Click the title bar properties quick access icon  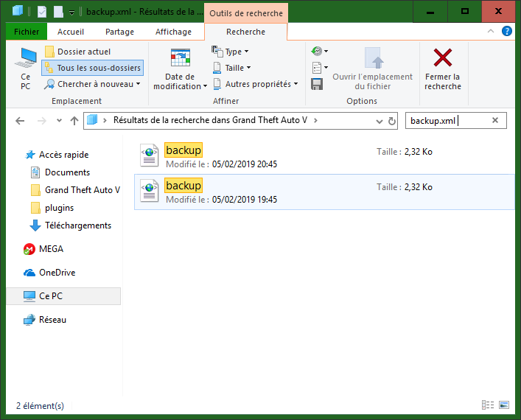42,12
